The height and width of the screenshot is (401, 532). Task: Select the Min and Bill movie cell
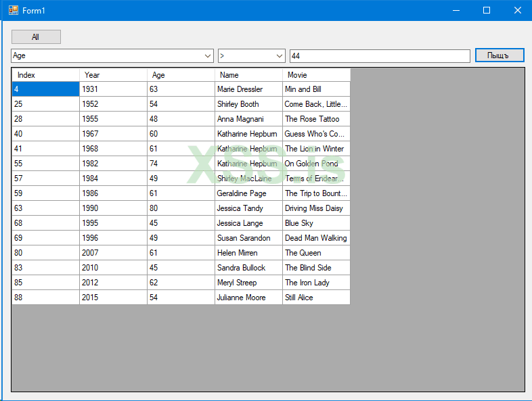316,89
